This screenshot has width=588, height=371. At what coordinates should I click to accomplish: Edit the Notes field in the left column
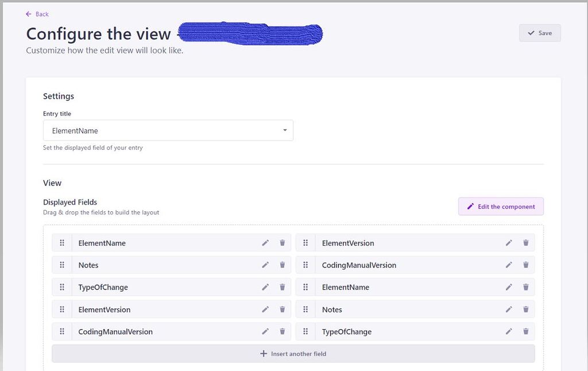[265, 265]
